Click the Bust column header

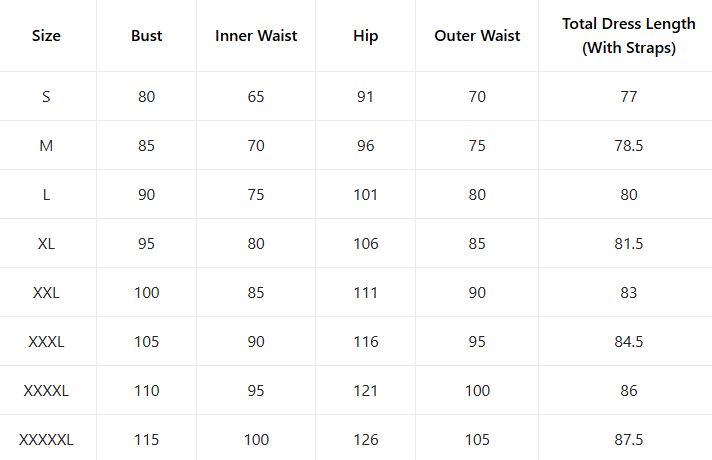[x=146, y=36]
